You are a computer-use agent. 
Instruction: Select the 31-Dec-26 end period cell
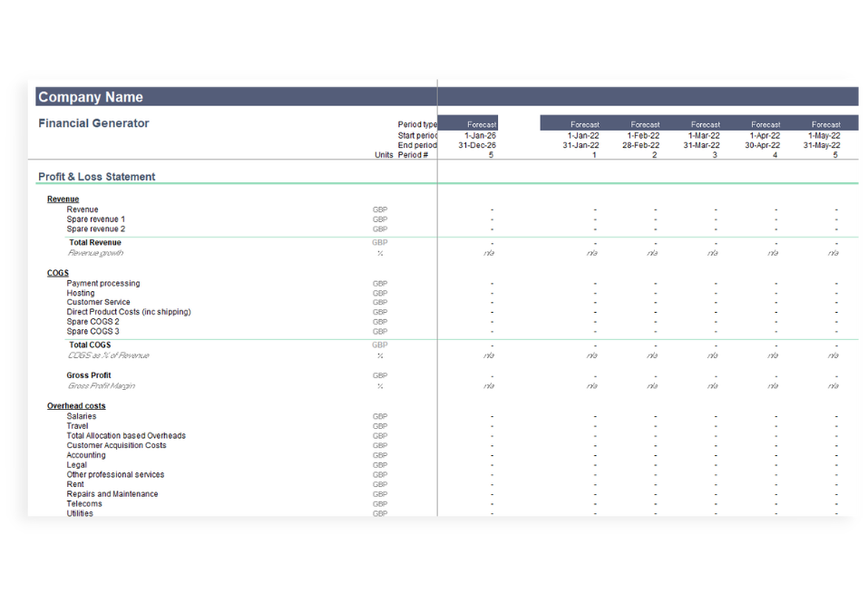click(477, 145)
